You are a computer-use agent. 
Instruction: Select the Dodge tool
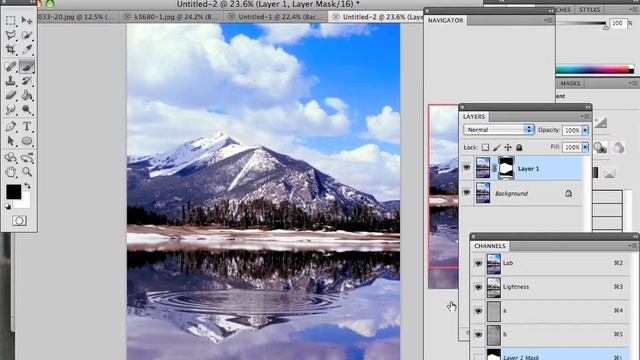tap(27, 110)
